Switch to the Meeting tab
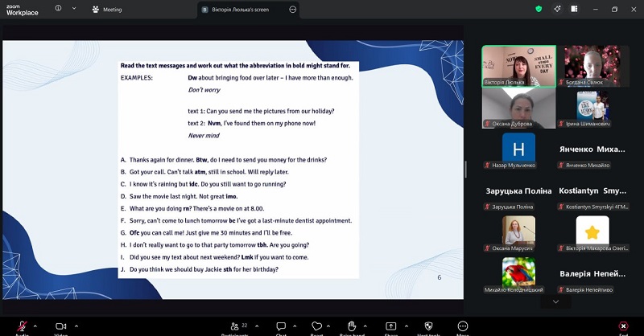The image size is (644, 336). (108, 10)
